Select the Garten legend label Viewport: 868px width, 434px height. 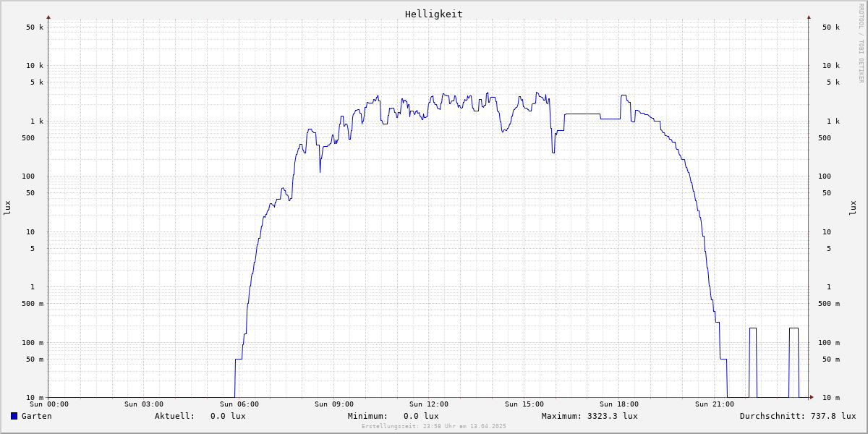point(37,416)
